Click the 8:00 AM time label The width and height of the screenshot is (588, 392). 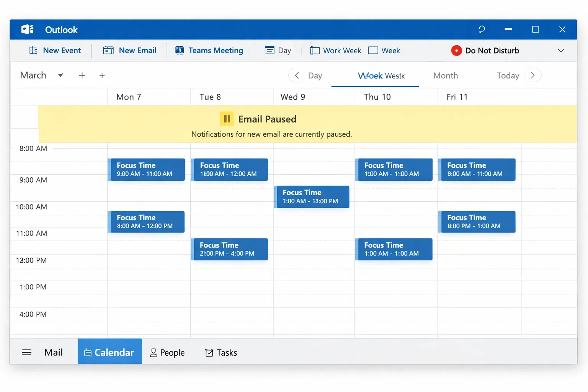pyautogui.click(x=33, y=149)
